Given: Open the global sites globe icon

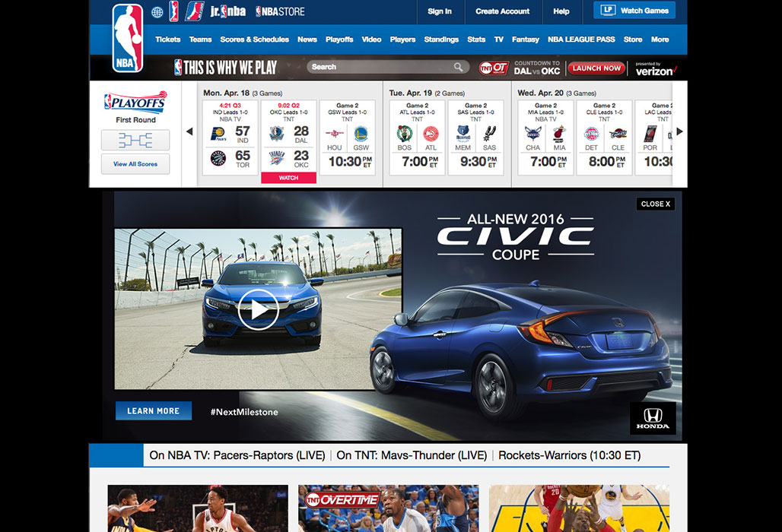Looking at the screenshot, I should [157, 12].
